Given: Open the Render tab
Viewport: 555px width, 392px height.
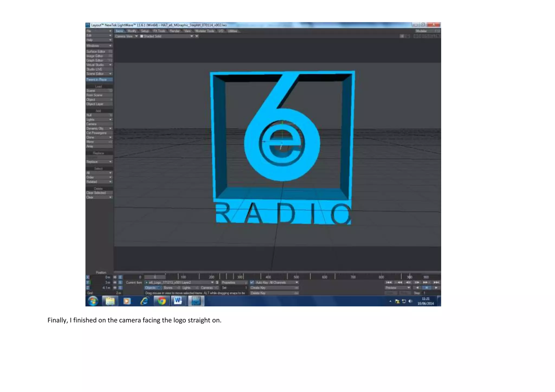Looking at the screenshot, I should (x=175, y=31).
